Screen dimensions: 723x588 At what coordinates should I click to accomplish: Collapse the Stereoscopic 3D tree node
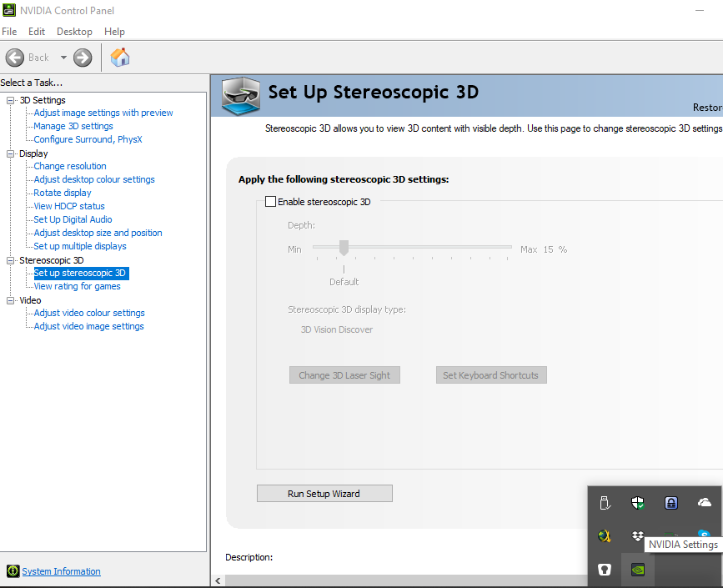coord(10,260)
